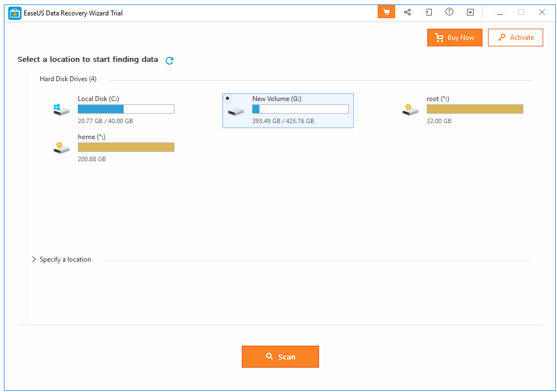Screen dimensions: 557x392
Task: Select the Local Disk (C:) drive icon
Action: coord(61,110)
